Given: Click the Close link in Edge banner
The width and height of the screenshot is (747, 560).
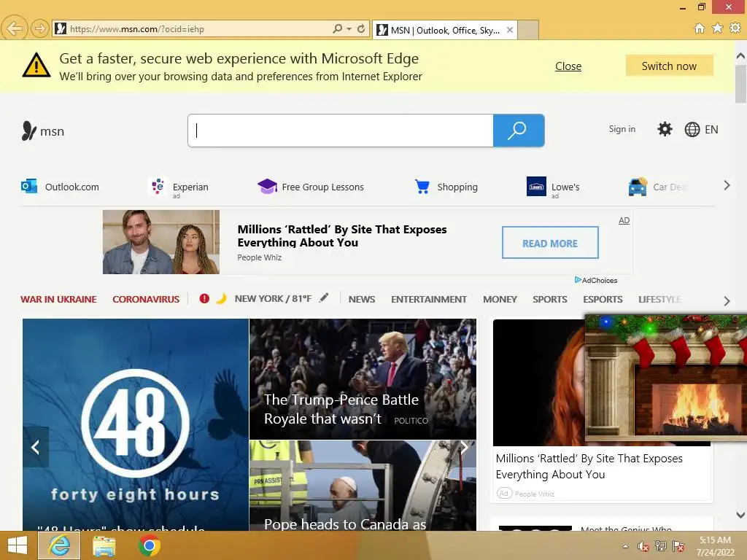Looking at the screenshot, I should pos(568,66).
